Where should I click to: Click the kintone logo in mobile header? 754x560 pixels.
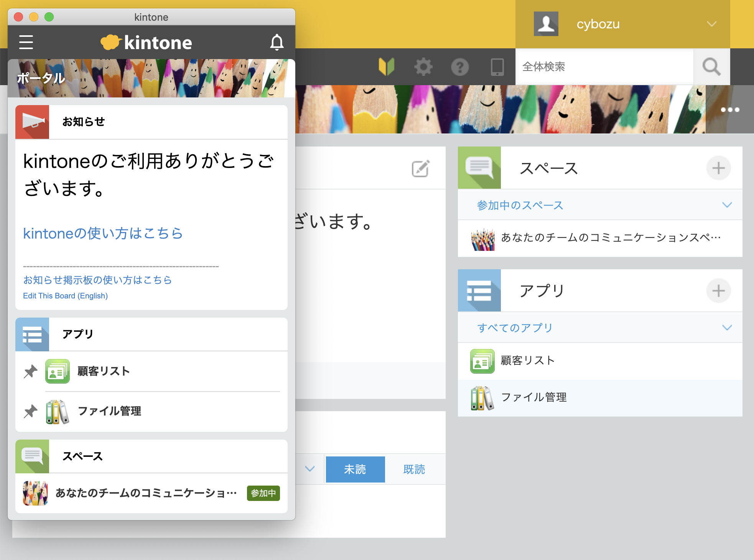pyautogui.click(x=146, y=42)
